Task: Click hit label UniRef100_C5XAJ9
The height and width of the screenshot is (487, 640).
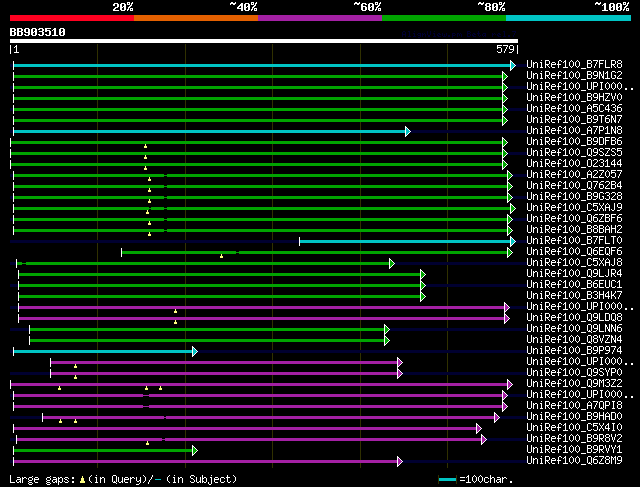Action: coord(574,208)
